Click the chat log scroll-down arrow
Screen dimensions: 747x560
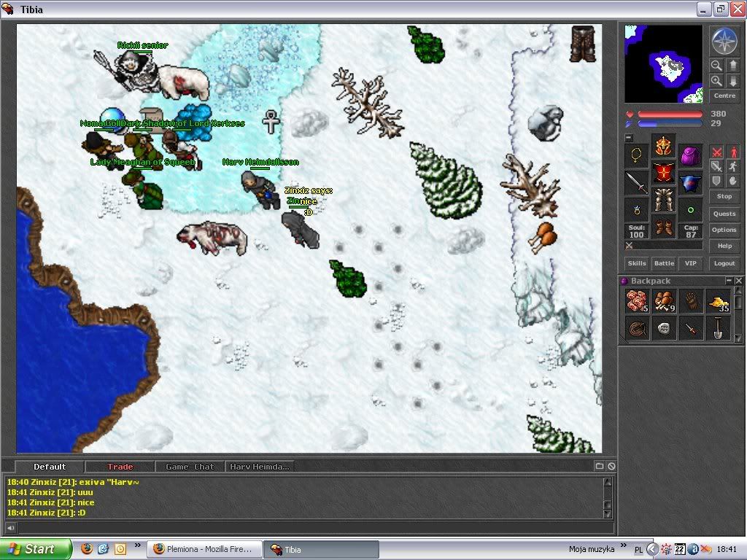[608, 513]
